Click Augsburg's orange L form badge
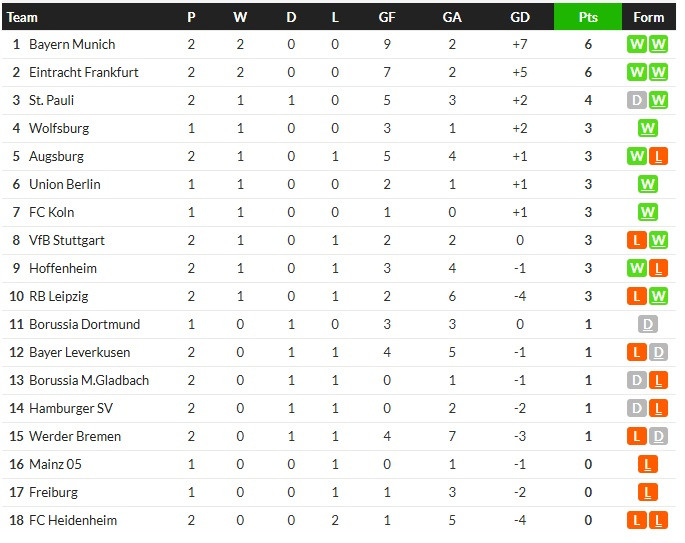This screenshot has width=685, height=543. [658, 156]
